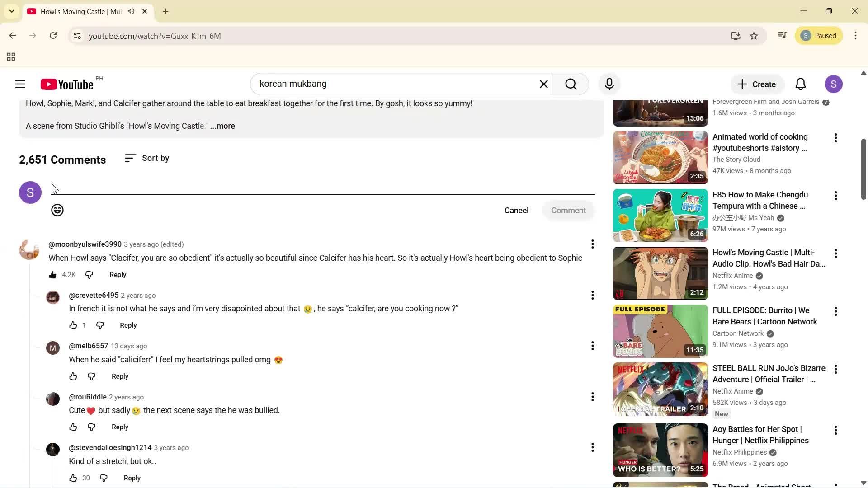868x488 pixels.
Task: Open options menu on the Burrito video
Action: 835,311
